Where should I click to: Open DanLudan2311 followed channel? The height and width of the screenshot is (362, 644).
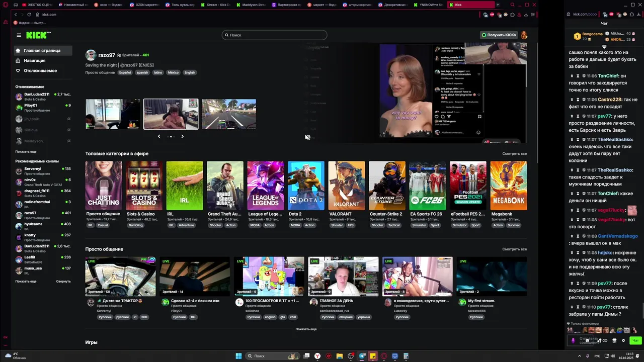43,96
